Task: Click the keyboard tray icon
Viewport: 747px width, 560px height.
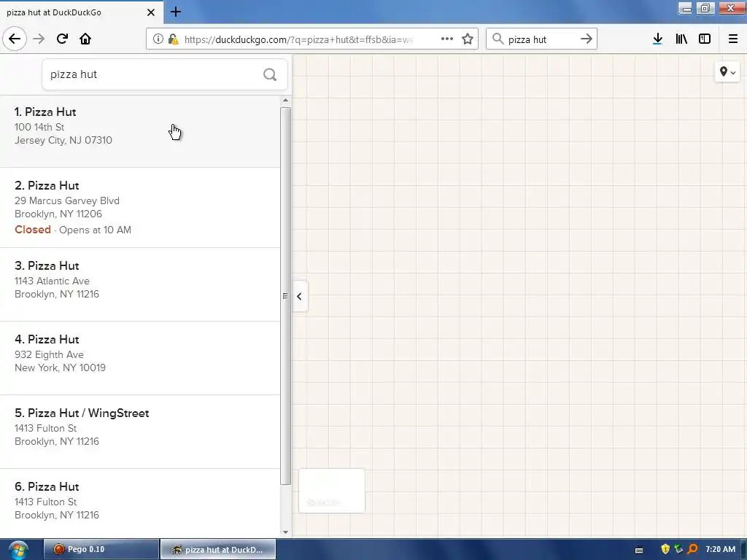Action: (639, 550)
